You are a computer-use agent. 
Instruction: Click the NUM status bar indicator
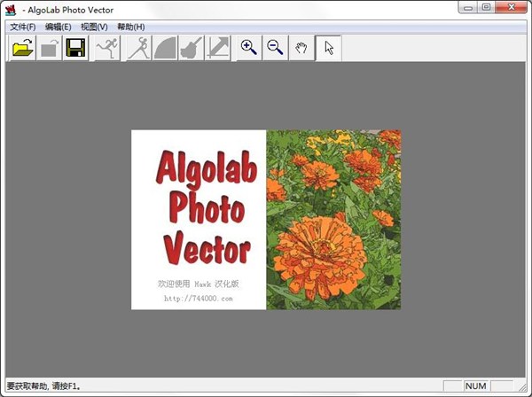pyautogui.click(x=475, y=386)
